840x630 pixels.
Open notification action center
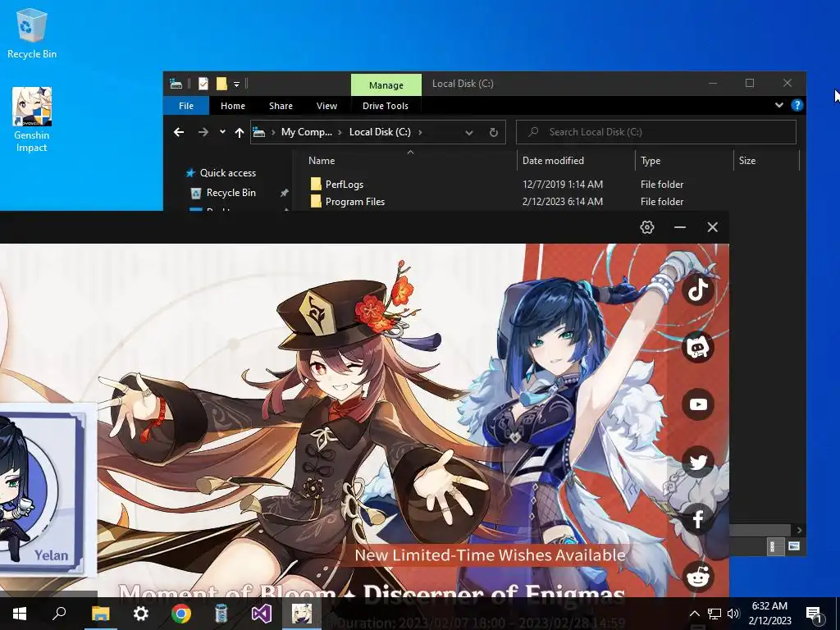point(815,614)
